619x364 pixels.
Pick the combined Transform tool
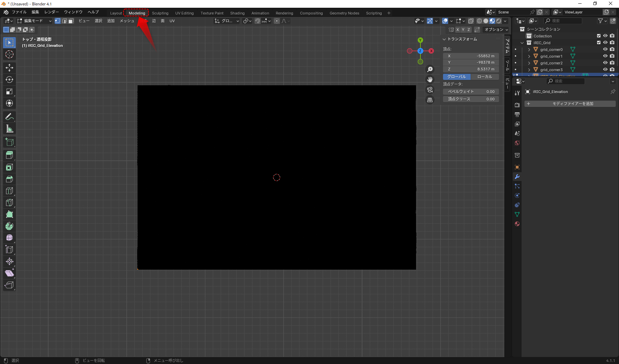9,103
